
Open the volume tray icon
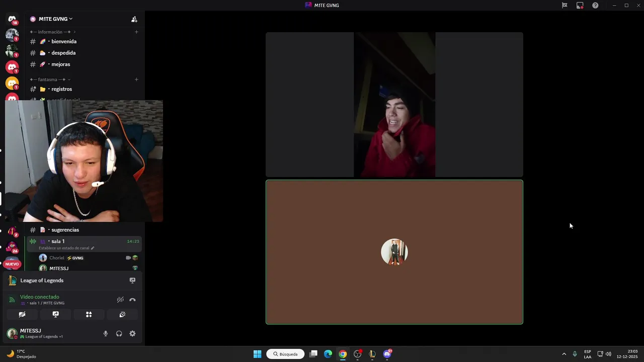[x=608, y=354]
